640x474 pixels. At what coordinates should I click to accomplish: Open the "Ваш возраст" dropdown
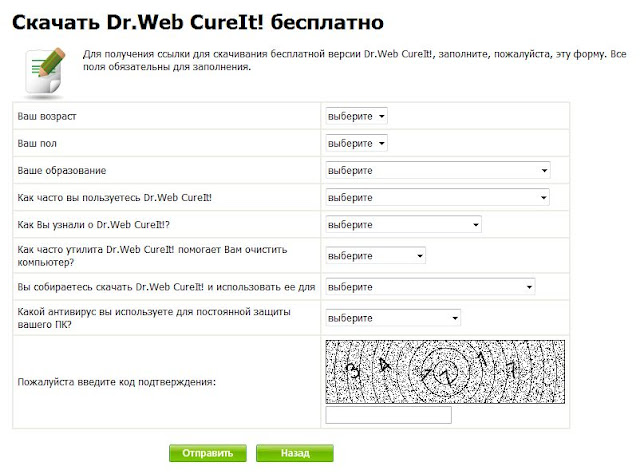point(356,116)
